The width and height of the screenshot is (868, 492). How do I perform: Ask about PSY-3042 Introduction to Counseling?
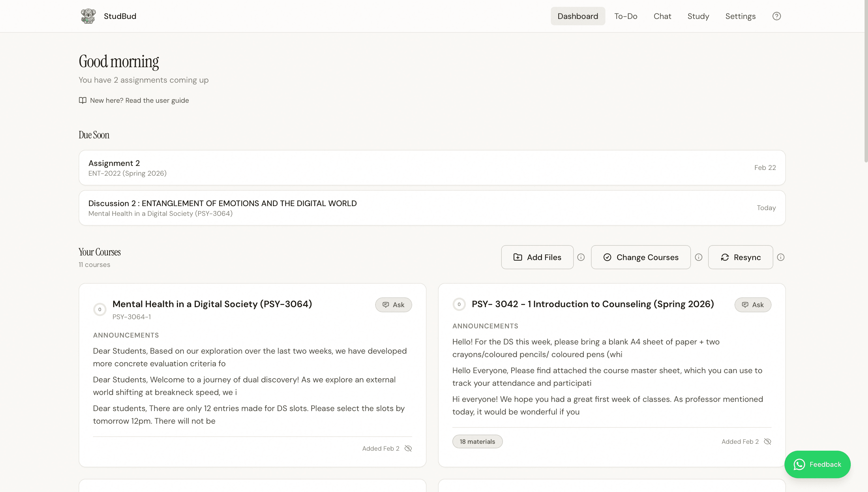click(753, 305)
